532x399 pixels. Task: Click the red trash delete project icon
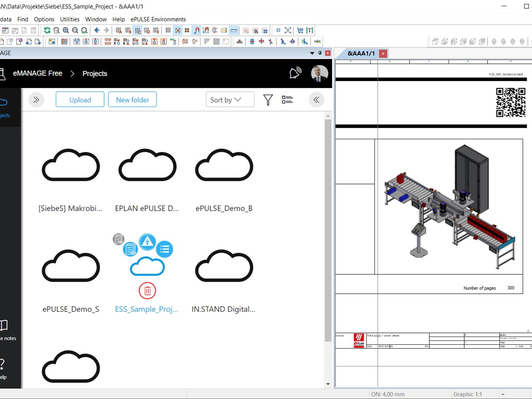coord(147,291)
